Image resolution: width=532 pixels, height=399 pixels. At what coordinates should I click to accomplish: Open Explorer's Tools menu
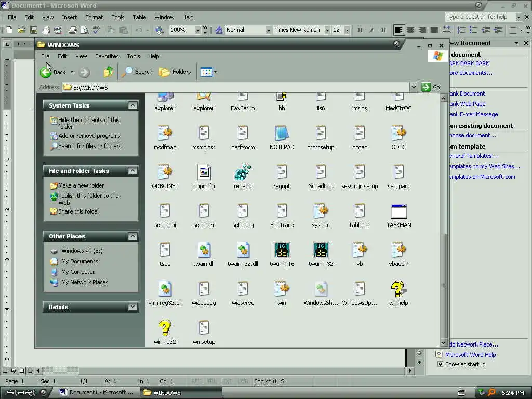134,56
